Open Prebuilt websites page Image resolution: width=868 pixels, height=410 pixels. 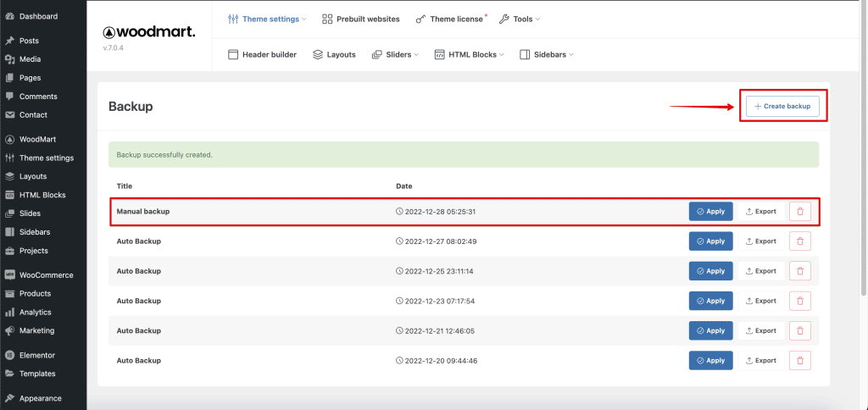click(x=361, y=19)
